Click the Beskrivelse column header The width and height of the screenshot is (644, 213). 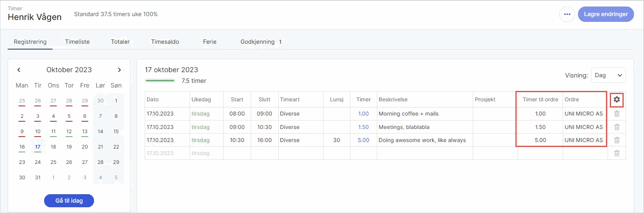[x=425, y=99]
